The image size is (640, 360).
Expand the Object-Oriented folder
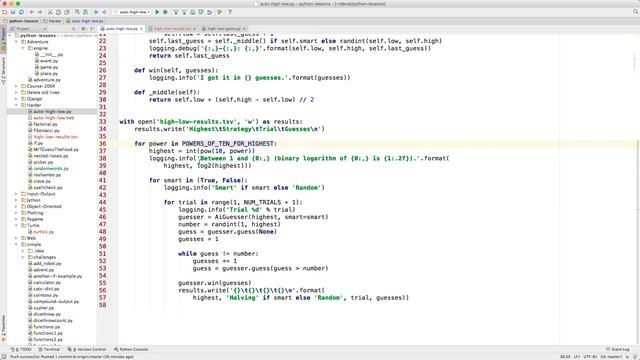(x=16, y=207)
